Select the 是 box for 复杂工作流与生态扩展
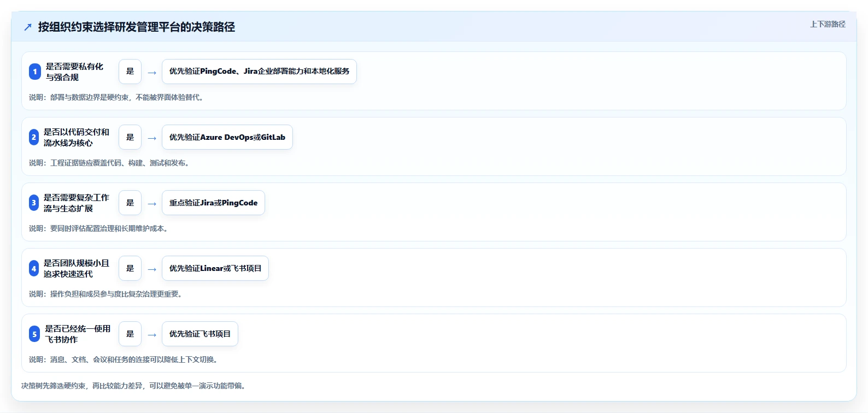868x413 pixels. coord(130,203)
